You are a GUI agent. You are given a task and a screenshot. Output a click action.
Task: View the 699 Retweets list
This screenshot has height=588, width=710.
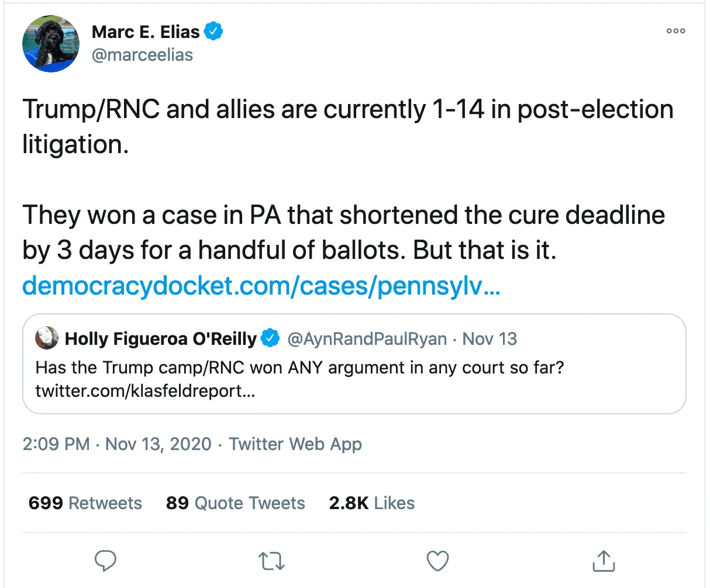(x=85, y=503)
